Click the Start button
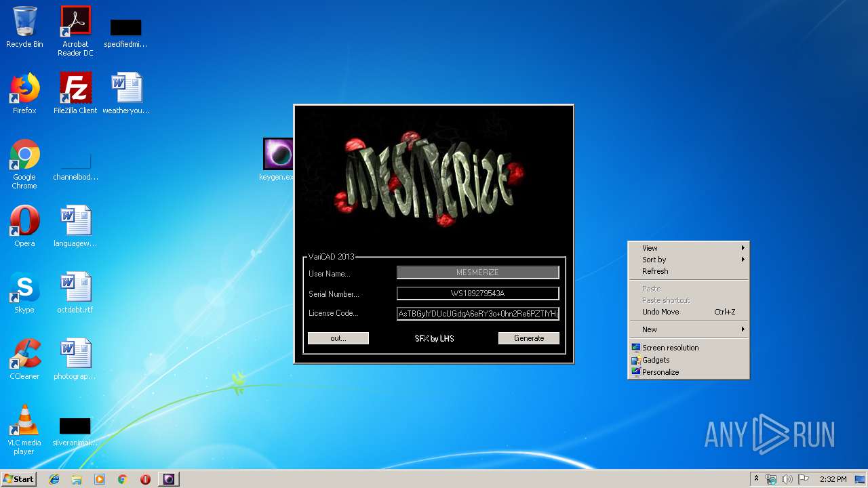 pos(19,479)
